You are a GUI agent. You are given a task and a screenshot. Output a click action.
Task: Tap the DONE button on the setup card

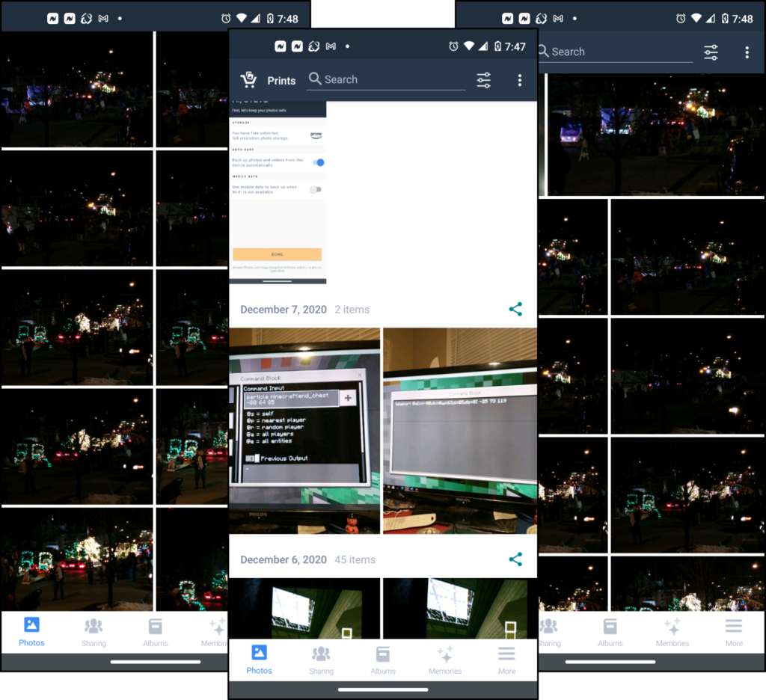tap(277, 254)
